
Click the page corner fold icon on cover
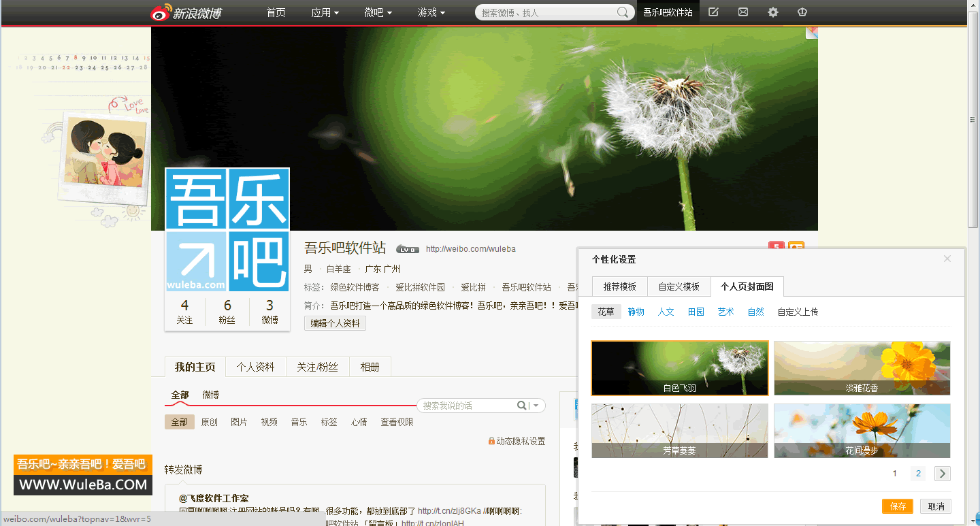tap(812, 33)
